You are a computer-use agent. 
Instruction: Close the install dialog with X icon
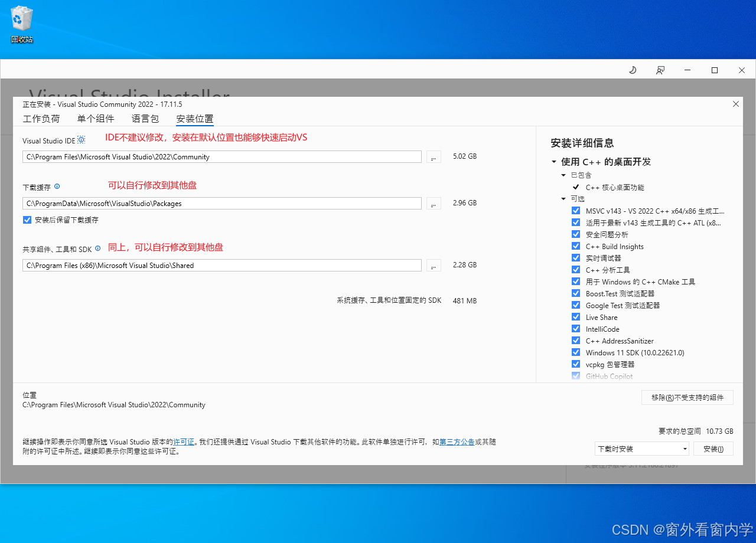[736, 104]
